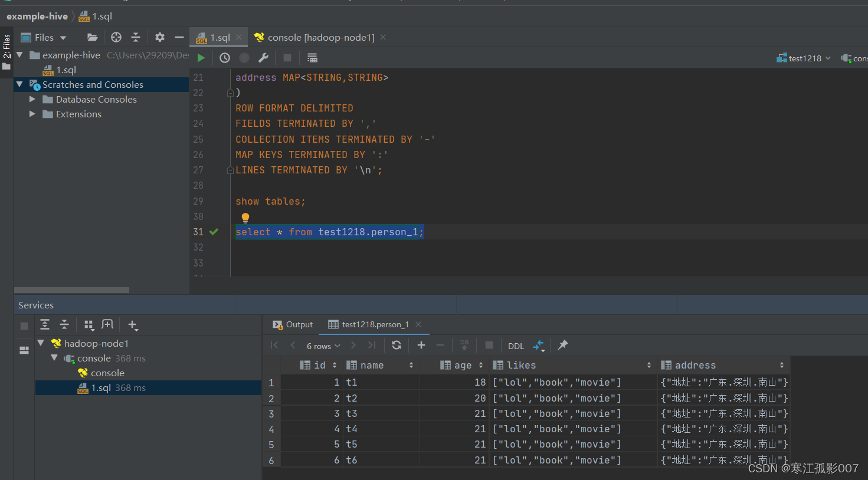Collapse the hadoop-node1 service node
868x480 pixels.
41,343
